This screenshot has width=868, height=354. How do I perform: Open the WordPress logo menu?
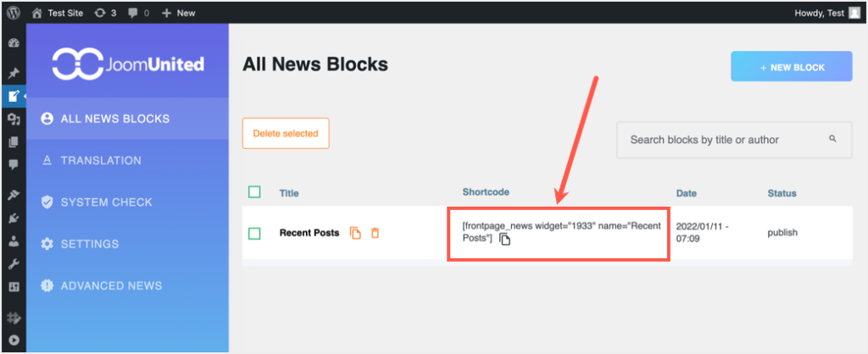coord(14,13)
